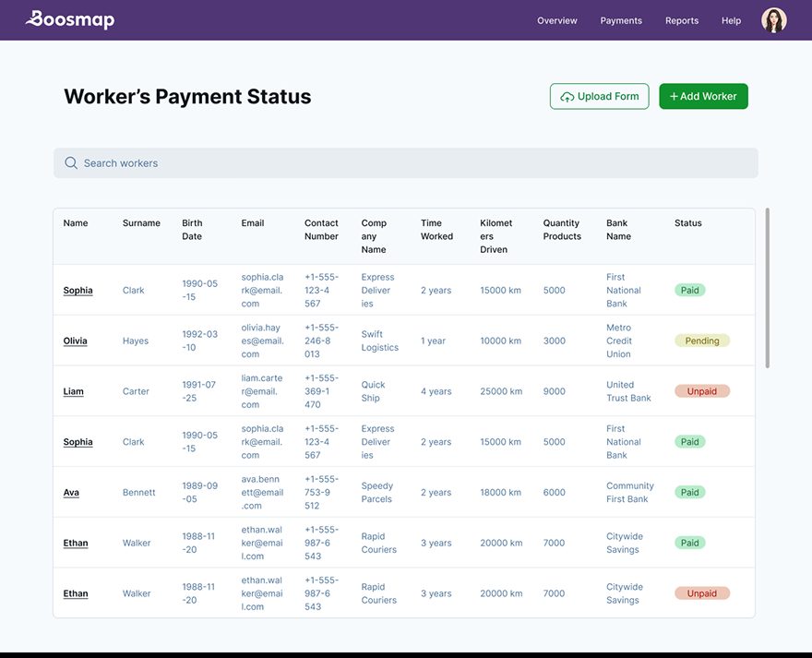Click surname Carter

tap(136, 391)
